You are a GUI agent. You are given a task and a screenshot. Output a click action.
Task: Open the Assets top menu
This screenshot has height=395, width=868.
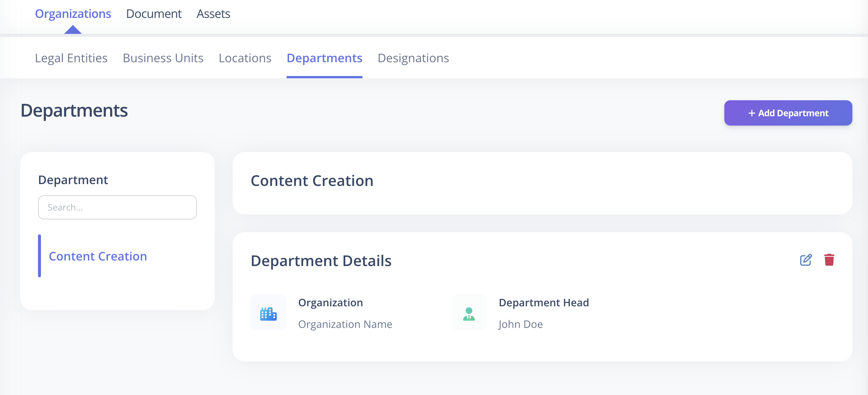coord(213,14)
